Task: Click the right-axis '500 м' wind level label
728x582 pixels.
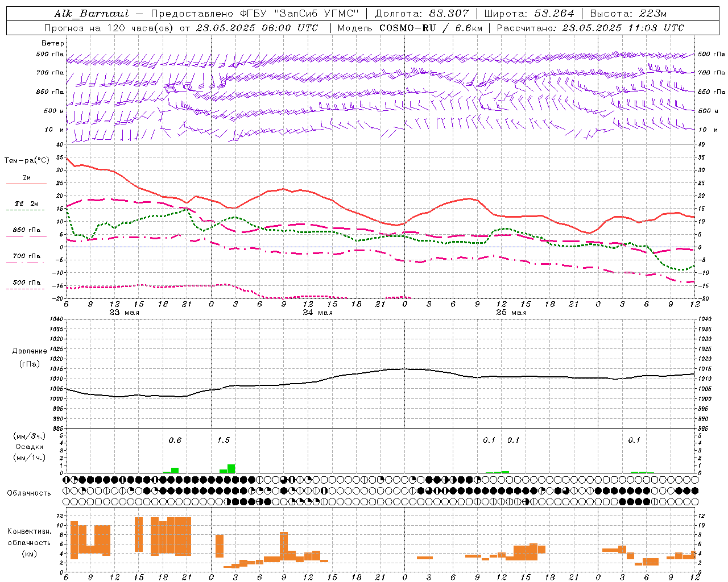Action: (x=708, y=111)
